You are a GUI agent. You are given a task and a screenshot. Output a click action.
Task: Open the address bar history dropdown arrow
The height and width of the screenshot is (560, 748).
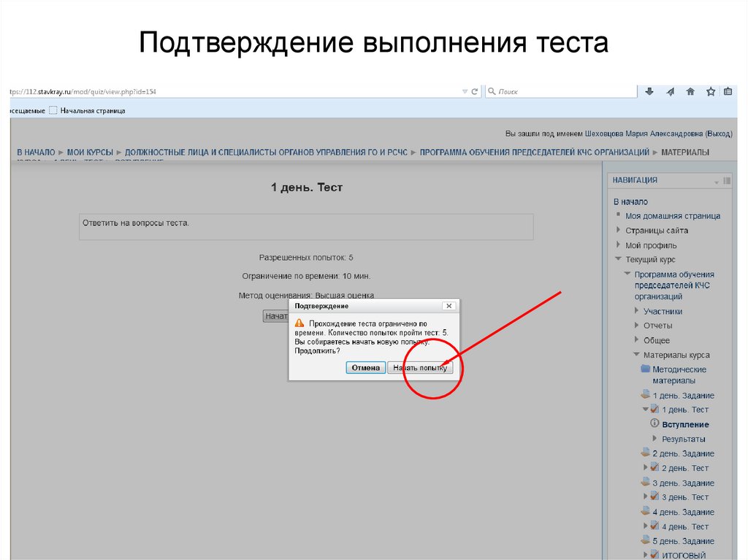[x=464, y=91]
